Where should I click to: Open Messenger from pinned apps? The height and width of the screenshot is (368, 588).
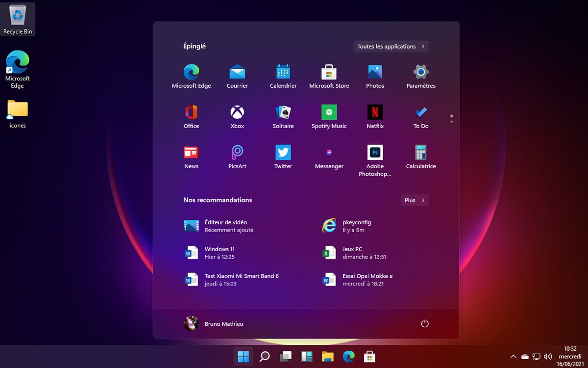(x=329, y=153)
